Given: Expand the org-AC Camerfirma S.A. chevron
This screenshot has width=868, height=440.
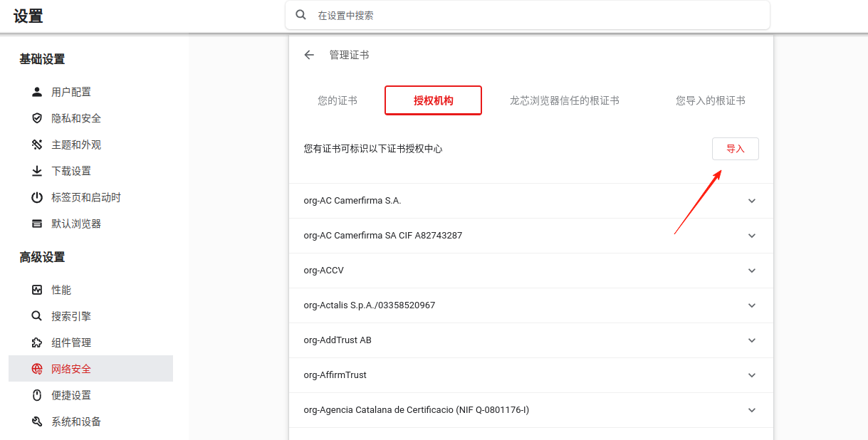Looking at the screenshot, I should pyautogui.click(x=752, y=201).
